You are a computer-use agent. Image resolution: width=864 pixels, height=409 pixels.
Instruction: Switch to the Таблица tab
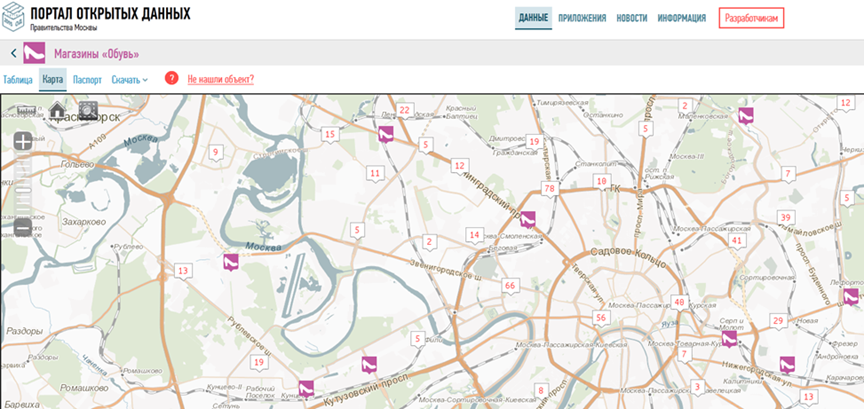click(17, 79)
